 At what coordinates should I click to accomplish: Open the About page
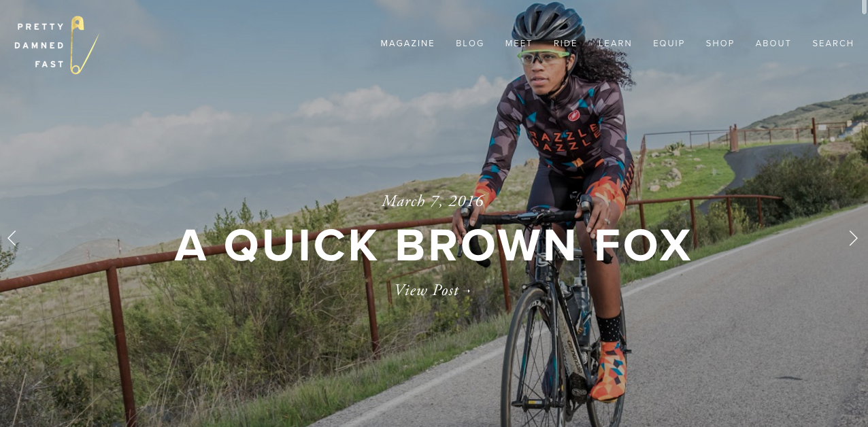773,44
